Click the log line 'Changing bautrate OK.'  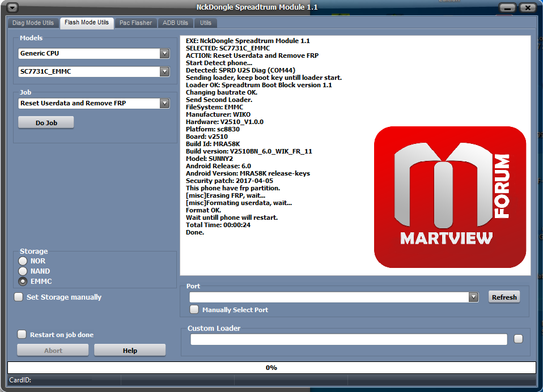click(222, 92)
